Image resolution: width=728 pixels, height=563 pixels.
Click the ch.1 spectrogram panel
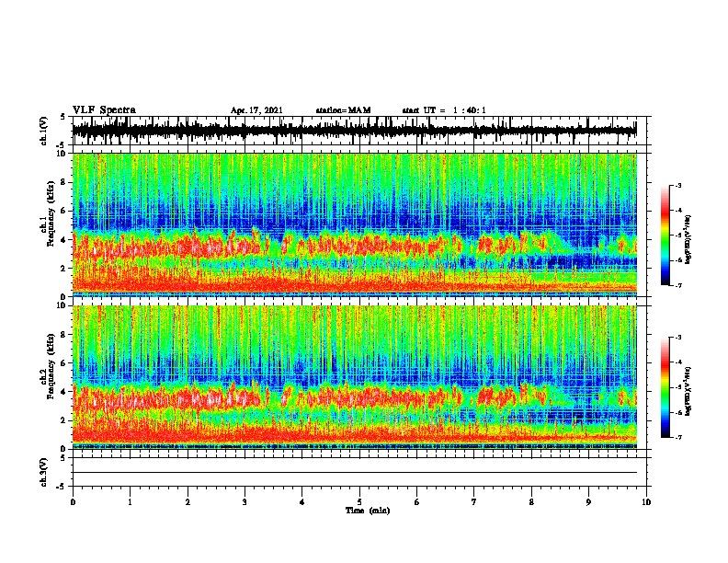(x=354, y=224)
